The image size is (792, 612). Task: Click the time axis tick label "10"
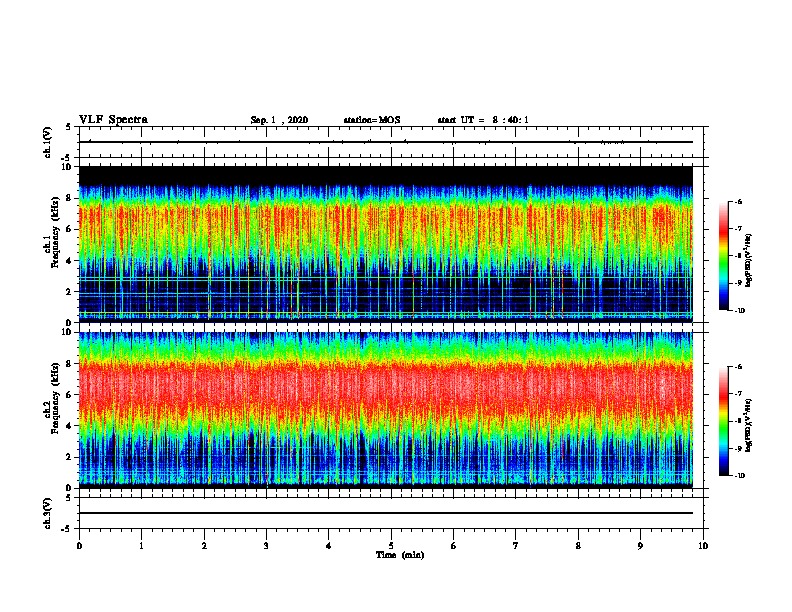pos(703,546)
